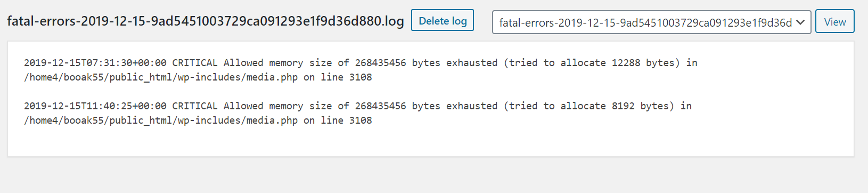The width and height of the screenshot is (868, 193).
Task: Click the first media.php file path
Action: point(161,77)
